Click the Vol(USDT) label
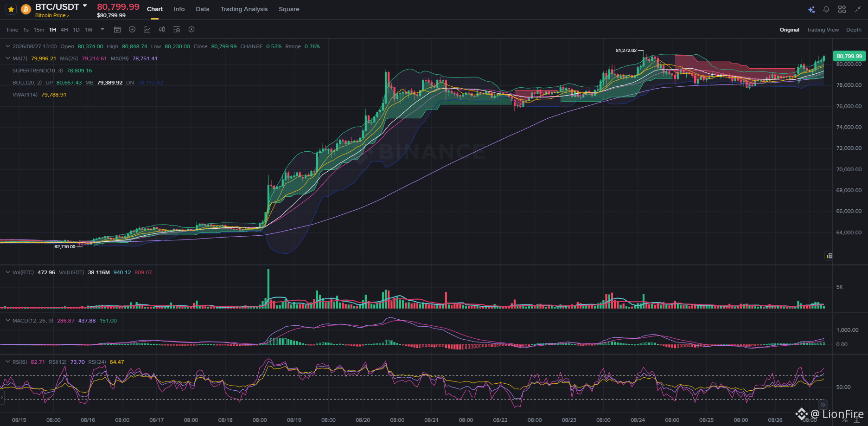 coord(71,272)
